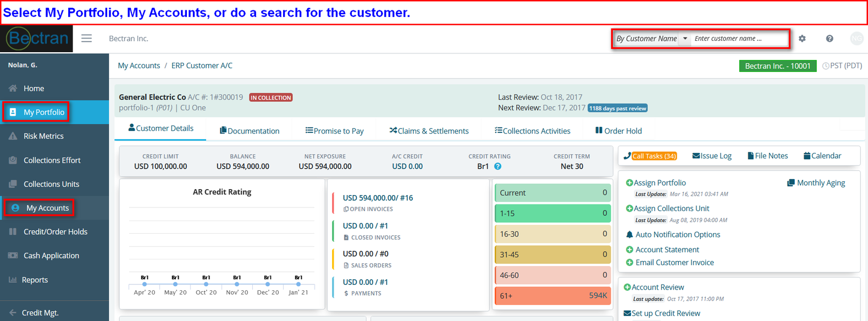The height and width of the screenshot is (321, 868).
Task: Click the Assign Collections Unit link
Action: (671, 209)
